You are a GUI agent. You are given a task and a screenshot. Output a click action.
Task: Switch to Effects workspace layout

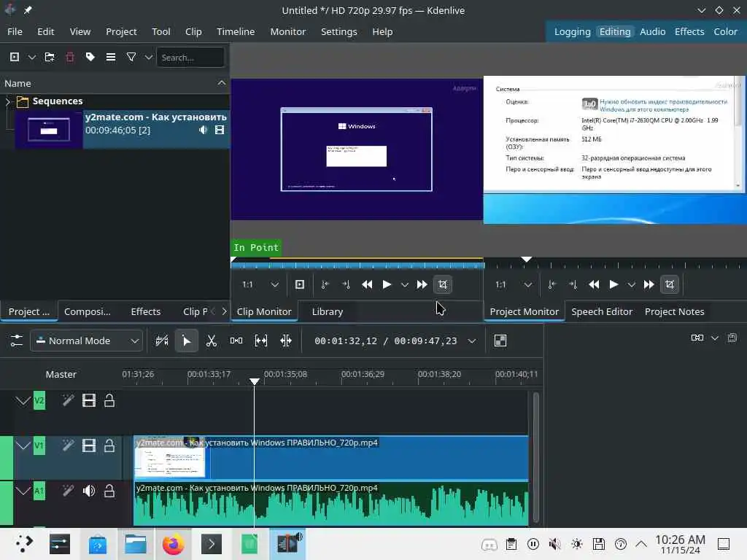pyautogui.click(x=689, y=31)
